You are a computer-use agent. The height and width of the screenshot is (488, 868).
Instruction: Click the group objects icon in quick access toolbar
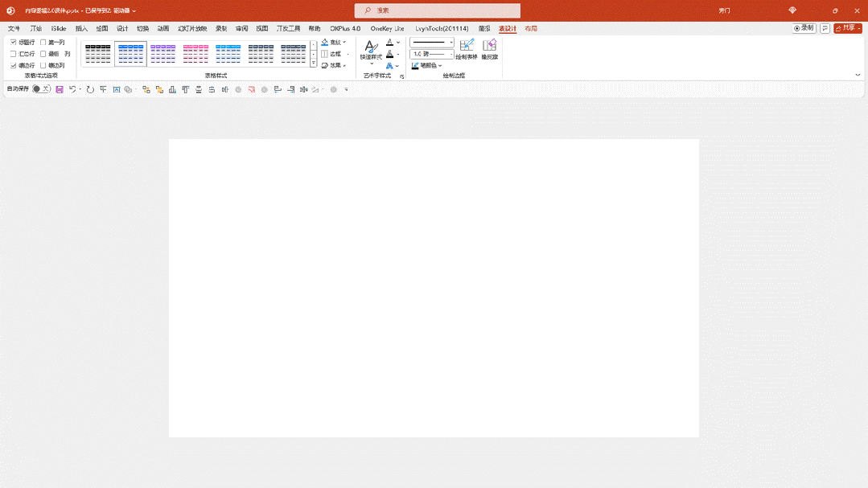[146, 89]
